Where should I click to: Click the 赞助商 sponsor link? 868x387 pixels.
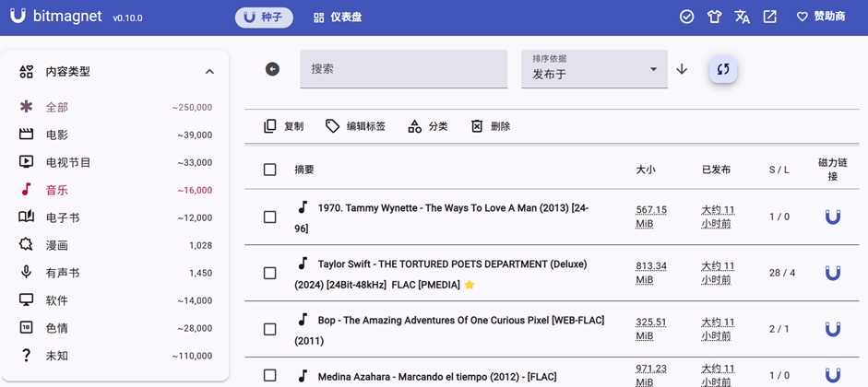[x=821, y=17]
